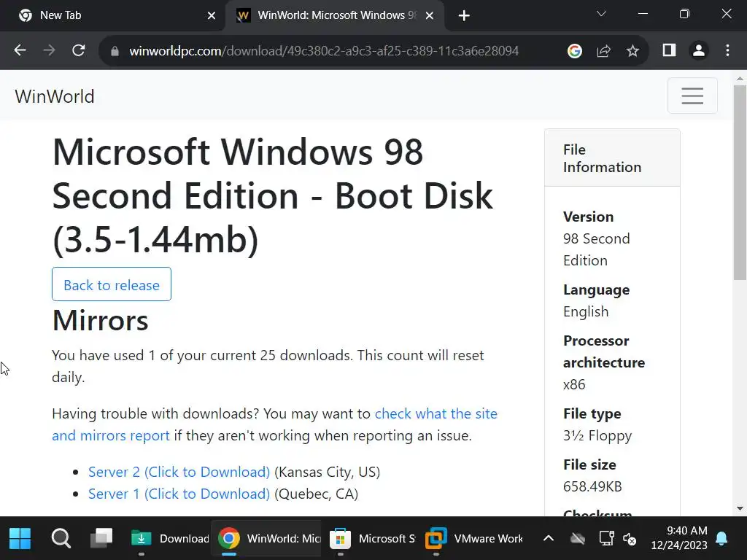Click the Google icon in address bar
The height and width of the screenshot is (560, 747).
pos(575,51)
